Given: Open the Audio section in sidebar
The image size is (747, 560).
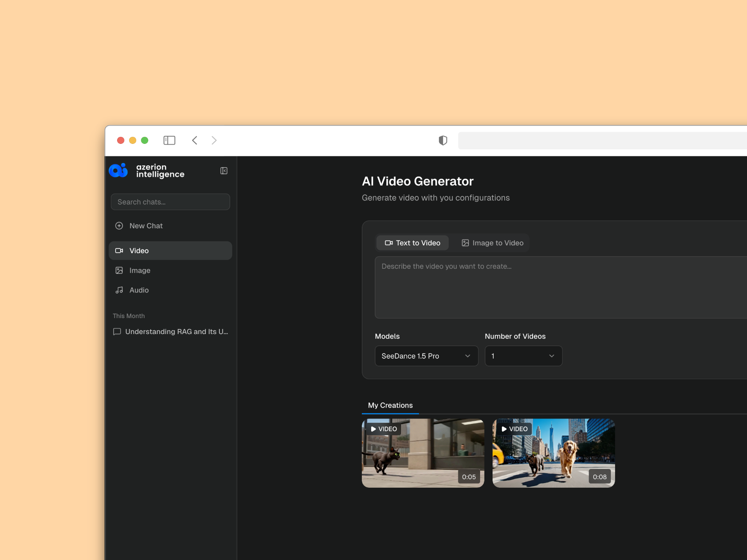Looking at the screenshot, I should pyautogui.click(x=139, y=290).
